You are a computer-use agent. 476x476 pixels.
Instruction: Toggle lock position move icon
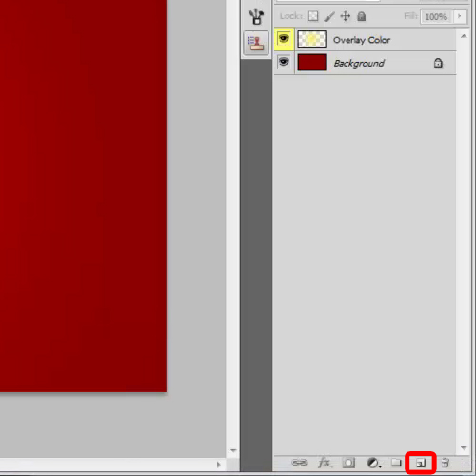click(x=346, y=16)
